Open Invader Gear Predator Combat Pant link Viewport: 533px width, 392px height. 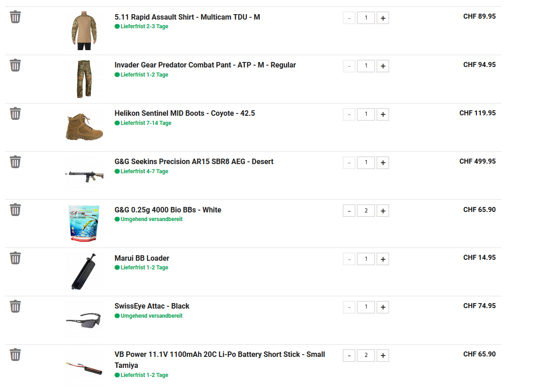coord(205,65)
